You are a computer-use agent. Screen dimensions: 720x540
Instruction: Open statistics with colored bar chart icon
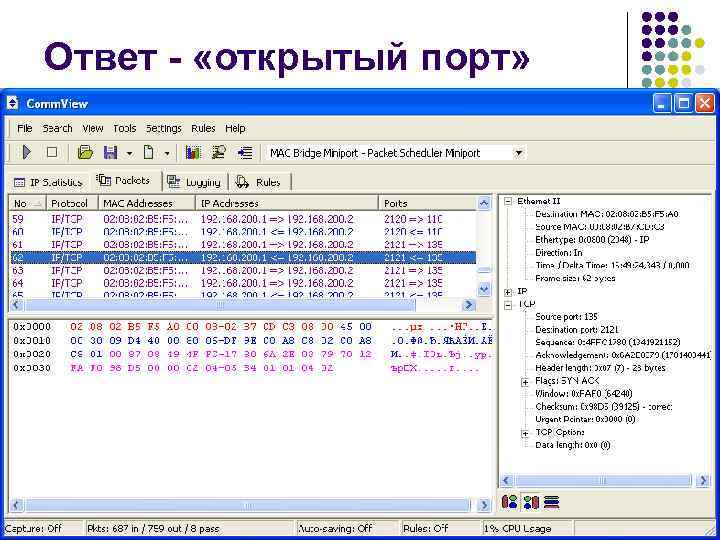[193, 152]
